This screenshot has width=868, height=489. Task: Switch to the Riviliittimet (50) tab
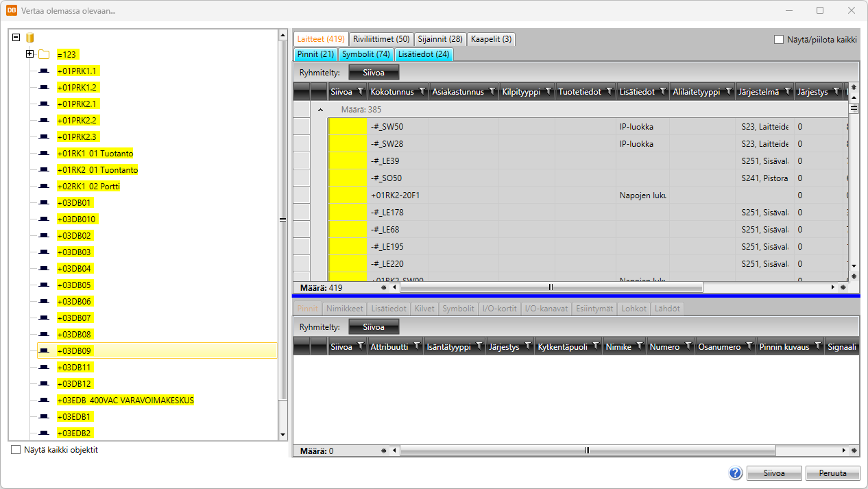381,39
